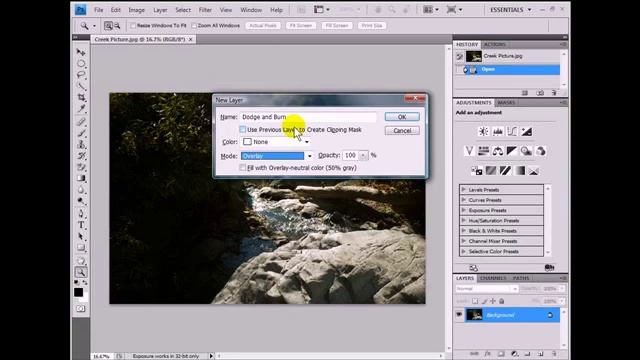Add a Channel Mixer adjustment icon

(x=540, y=151)
